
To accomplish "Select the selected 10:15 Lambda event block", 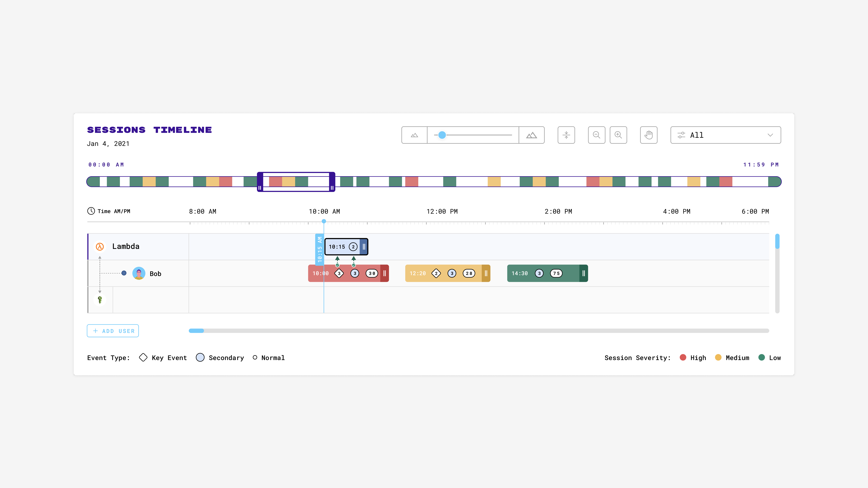I will 345,247.
